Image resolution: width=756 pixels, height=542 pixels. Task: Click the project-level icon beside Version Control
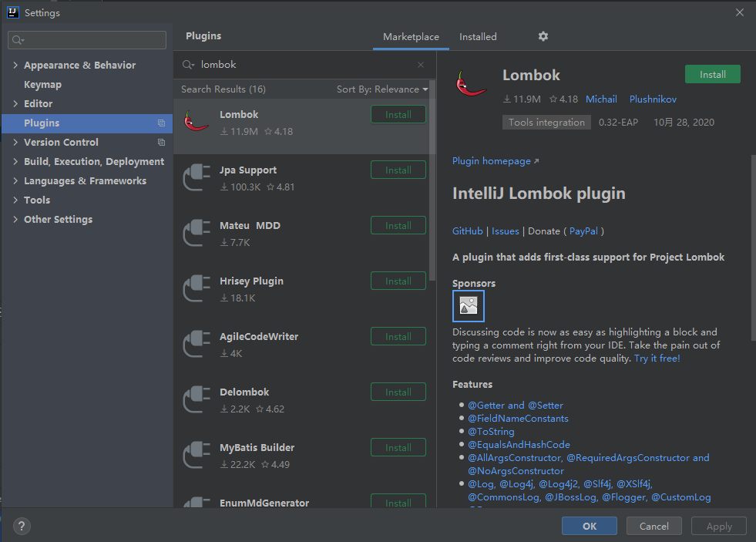pyautogui.click(x=162, y=143)
